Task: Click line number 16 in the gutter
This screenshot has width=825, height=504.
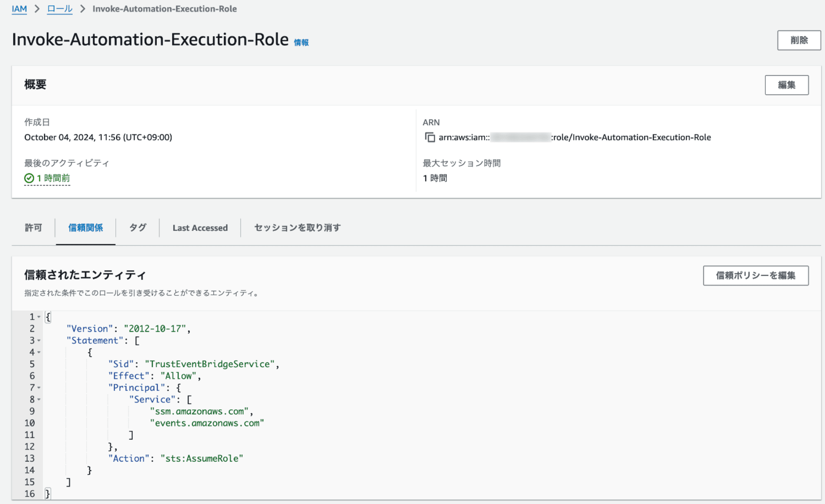Action: click(30, 494)
